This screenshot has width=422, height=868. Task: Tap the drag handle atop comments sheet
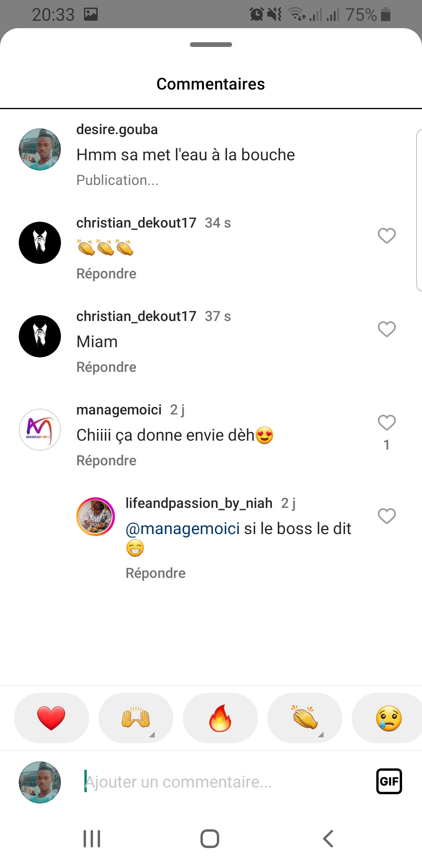coord(211,45)
